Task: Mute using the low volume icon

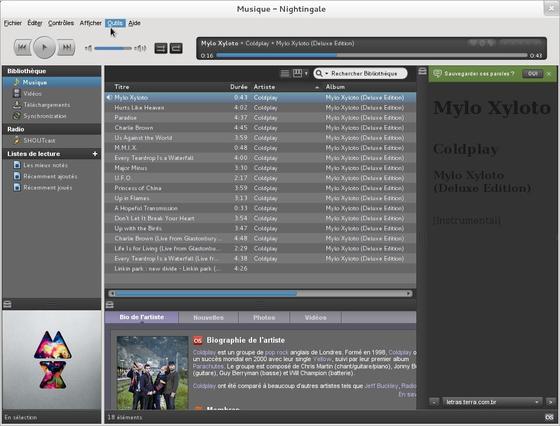Action: click(88, 48)
